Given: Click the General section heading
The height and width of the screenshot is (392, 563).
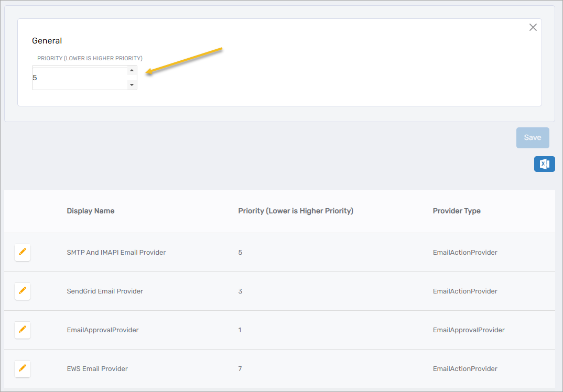Looking at the screenshot, I should click(x=47, y=40).
